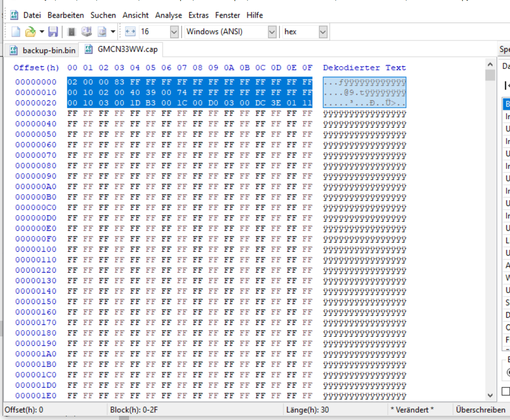Expand the disk image dropdown arrow

pos(113,31)
